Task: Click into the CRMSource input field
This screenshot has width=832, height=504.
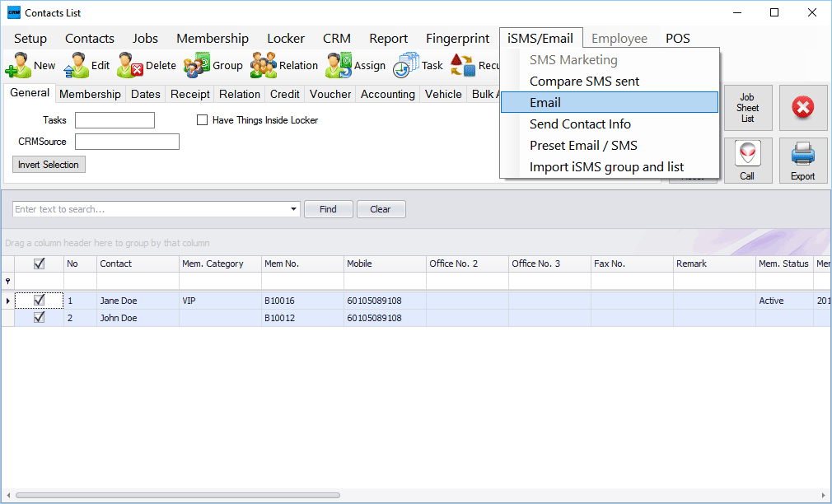Action: (x=128, y=142)
